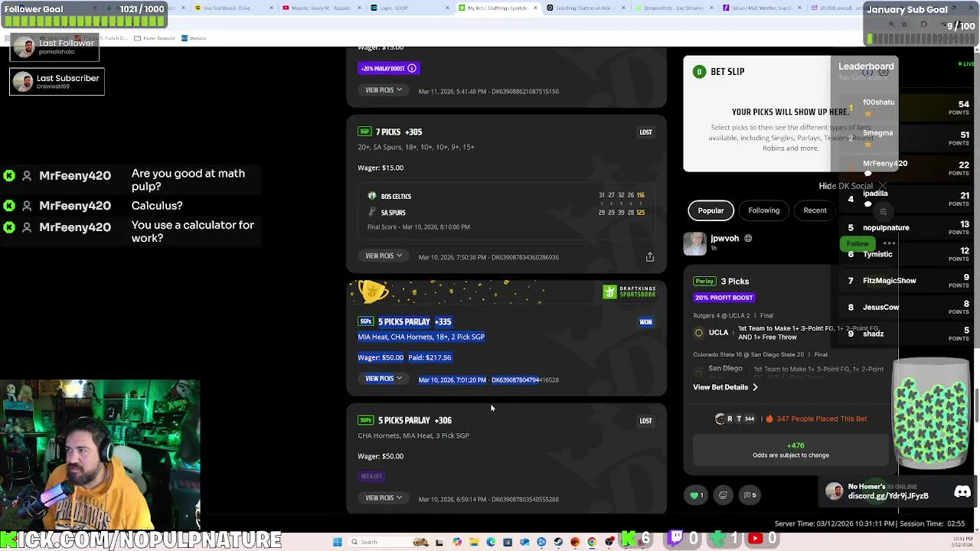Click the SGP badge on the 7 Picks bet
The height and width of the screenshot is (551, 980).
coord(364,132)
